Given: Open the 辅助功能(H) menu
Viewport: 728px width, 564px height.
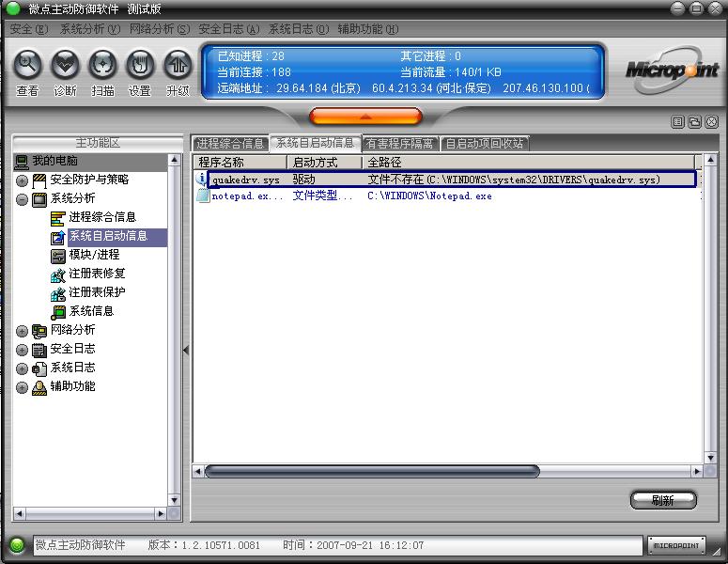Looking at the screenshot, I should (x=368, y=29).
